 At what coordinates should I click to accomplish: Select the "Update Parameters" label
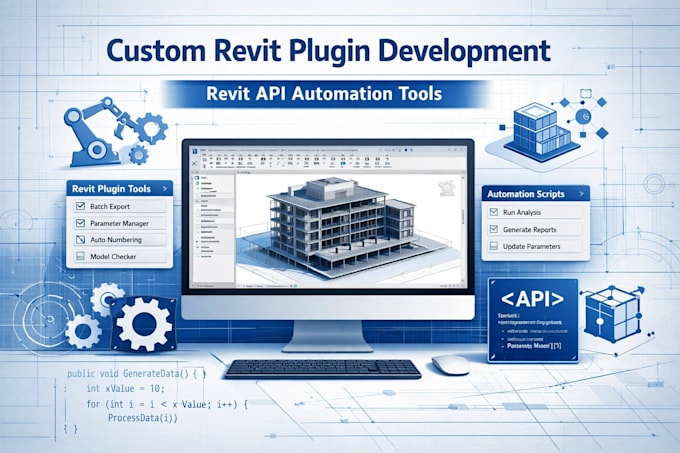tap(531, 246)
